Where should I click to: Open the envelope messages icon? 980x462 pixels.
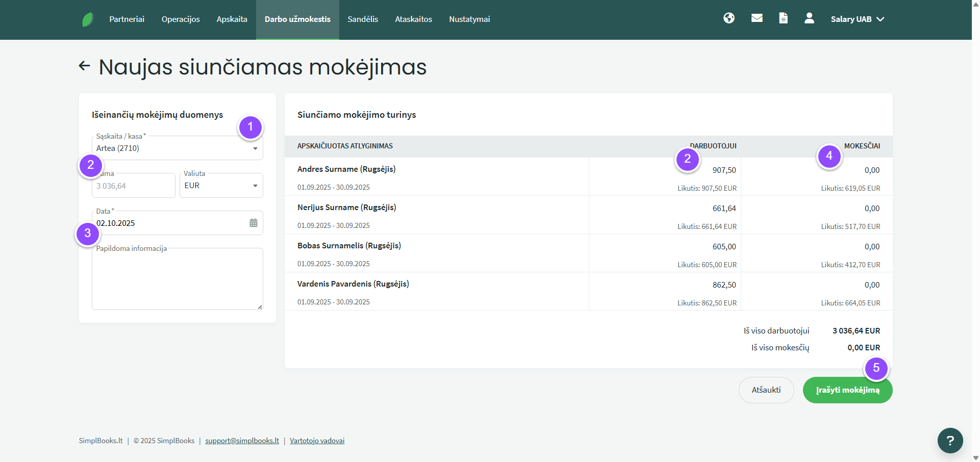757,18
